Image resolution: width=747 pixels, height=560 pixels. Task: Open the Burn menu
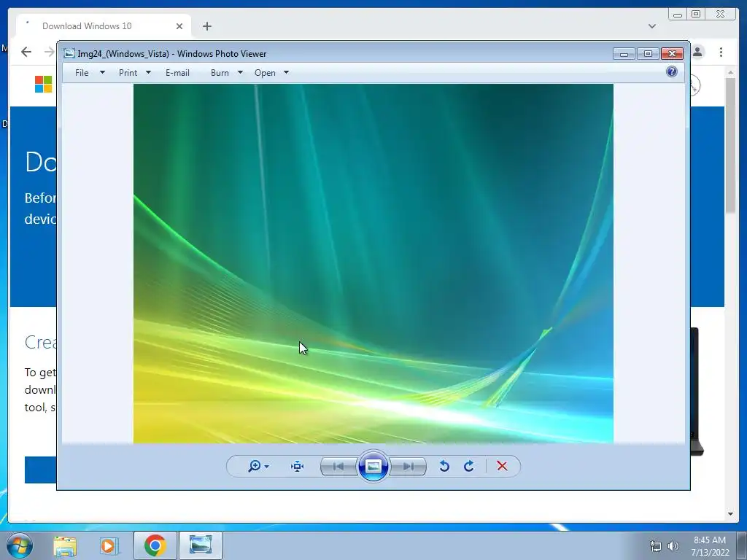[220, 73]
